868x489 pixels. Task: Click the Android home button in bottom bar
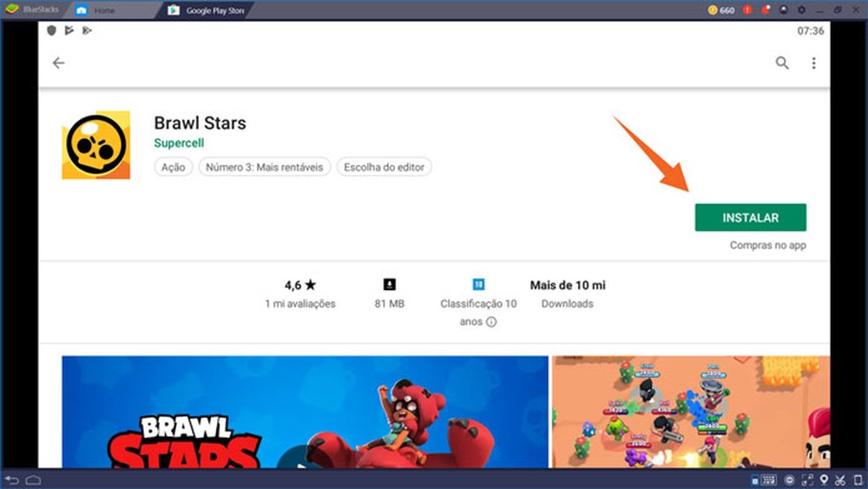(33, 479)
